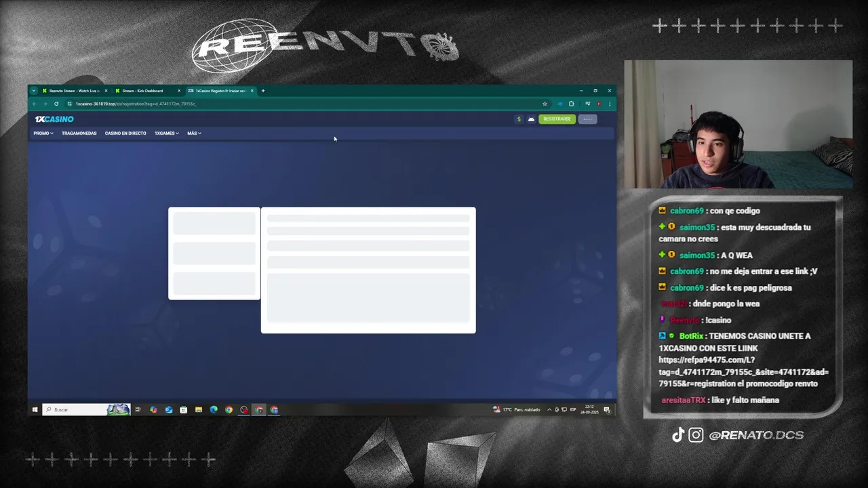This screenshot has height=488, width=868.
Task: Open CASINO EN DIRECTO section
Action: pyautogui.click(x=125, y=134)
